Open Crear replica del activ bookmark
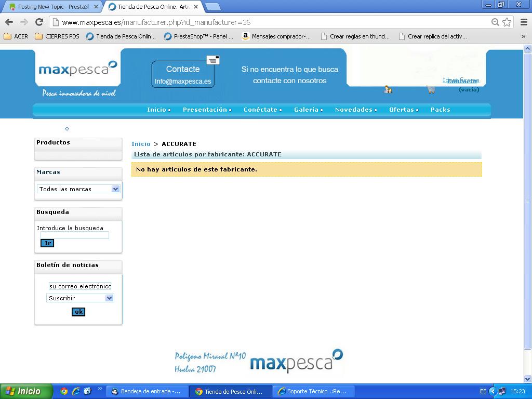 point(433,36)
